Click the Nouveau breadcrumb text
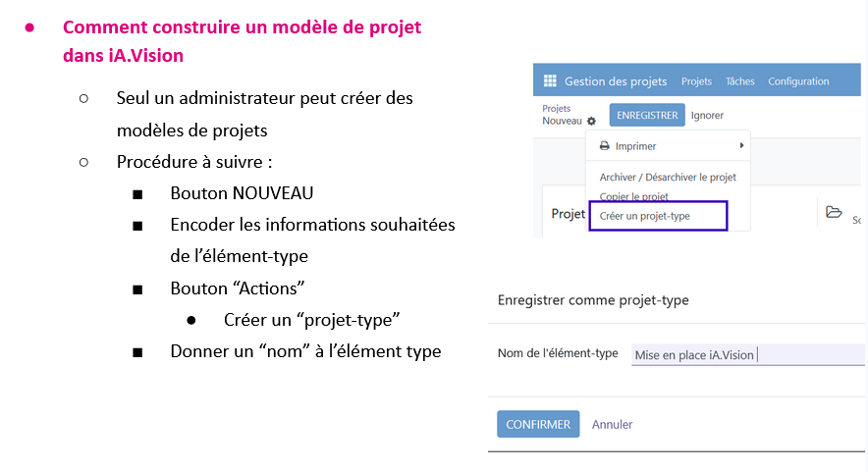Viewport: 868px width, 472px height. click(x=562, y=121)
